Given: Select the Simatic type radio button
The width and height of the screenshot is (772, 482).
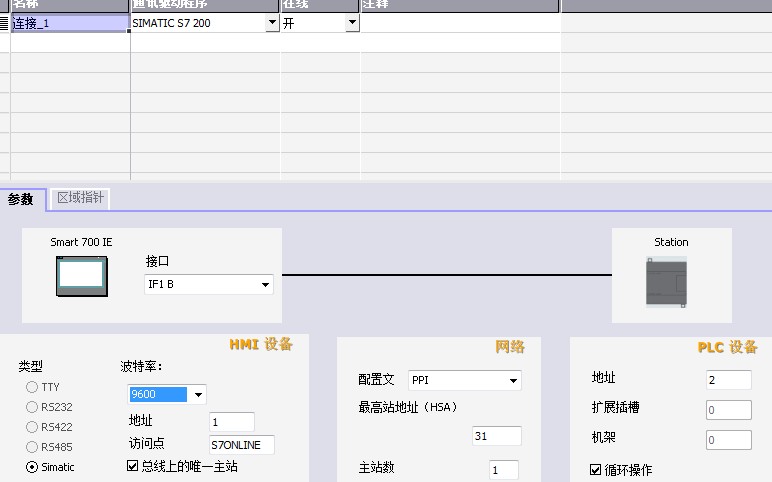Looking at the screenshot, I should (x=32, y=467).
